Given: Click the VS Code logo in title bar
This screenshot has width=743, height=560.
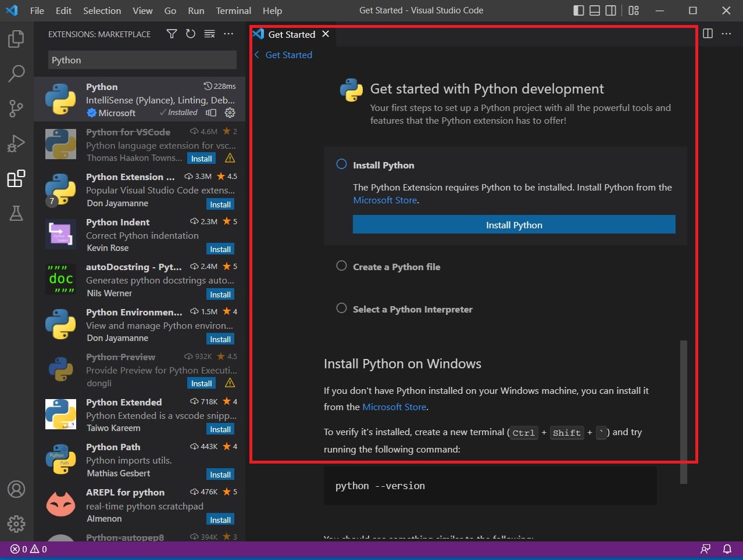Looking at the screenshot, I should 12,10.
